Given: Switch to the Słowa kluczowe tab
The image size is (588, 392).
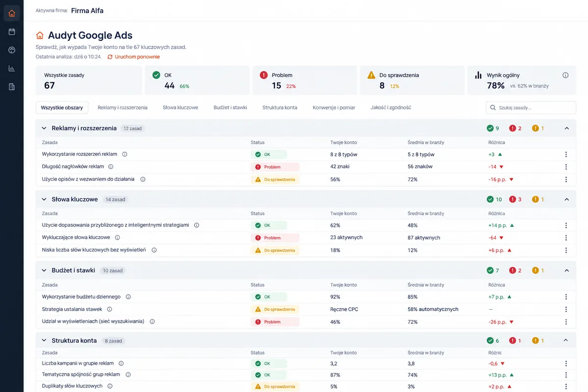Looking at the screenshot, I should (180, 108).
